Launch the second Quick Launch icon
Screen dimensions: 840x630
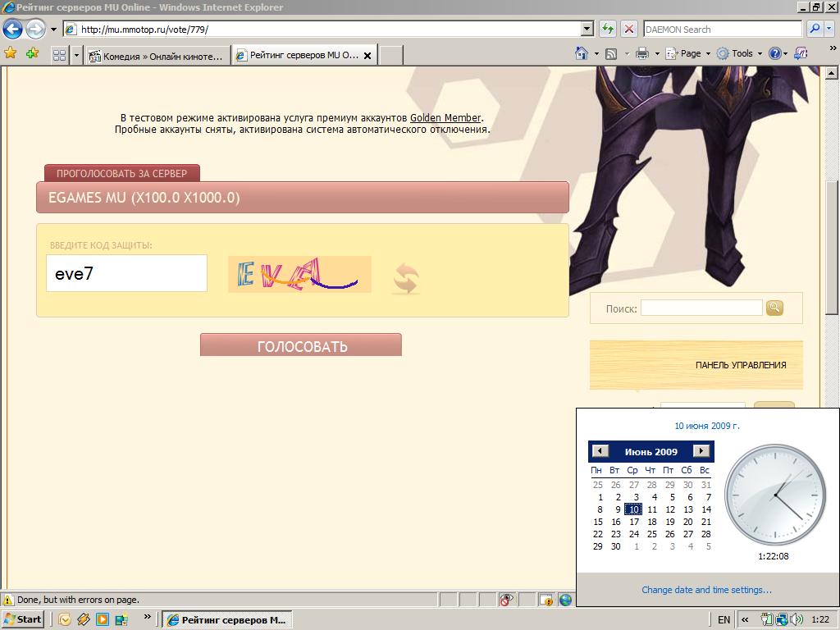pyautogui.click(x=83, y=620)
